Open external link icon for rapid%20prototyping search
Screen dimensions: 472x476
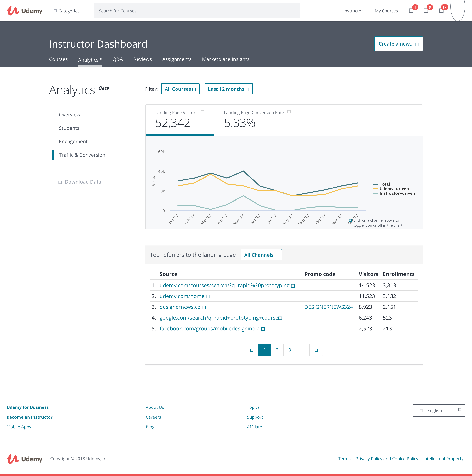click(x=293, y=286)
